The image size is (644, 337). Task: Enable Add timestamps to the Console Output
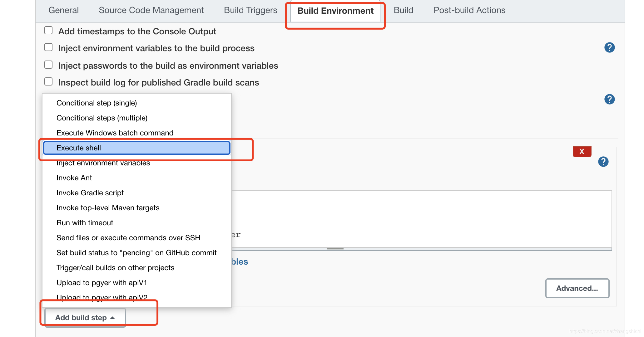tap(48, 31)
